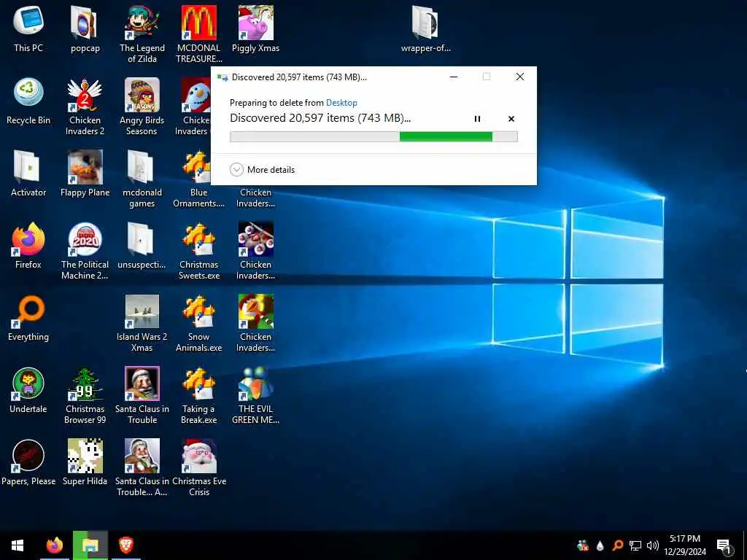The width and height of the screenshot is (747, 560).
Task: Select the MCDONAL TREASURE shortcut
Action: point(198,34)
